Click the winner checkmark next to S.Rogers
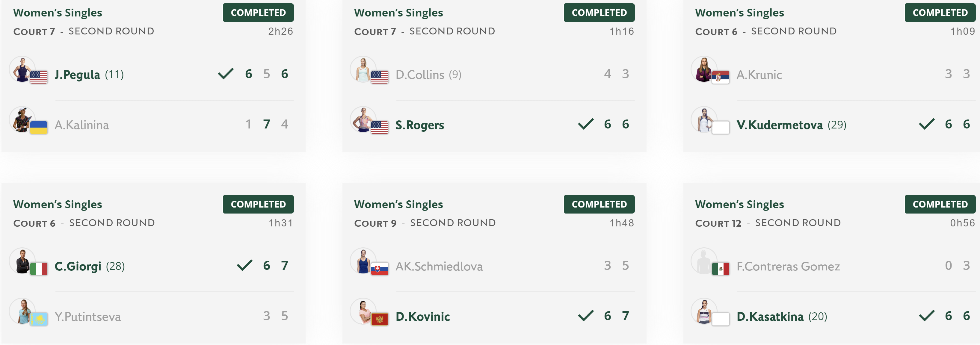 [586, 124]
